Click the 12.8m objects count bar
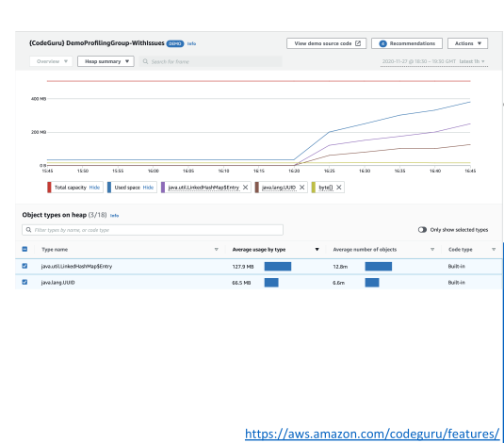Screen dimensions: 504x443 pos(379,267)
